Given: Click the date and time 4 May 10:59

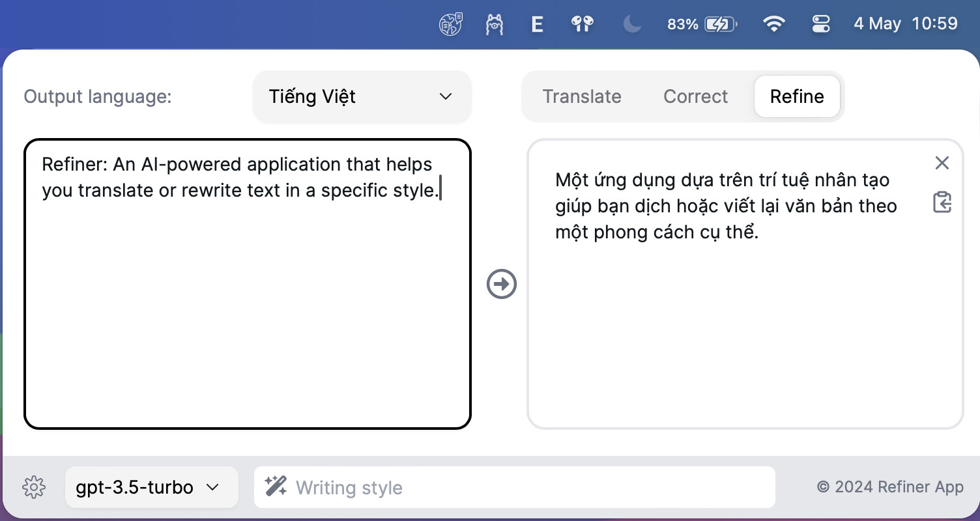Looking at the screenshot, I should tap(906, 24).
